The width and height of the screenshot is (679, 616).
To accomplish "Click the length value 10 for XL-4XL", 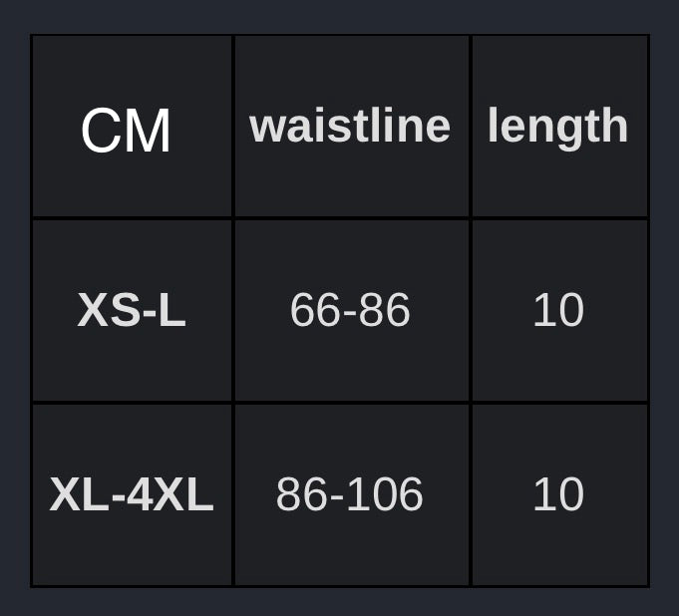I will tap(558, 494).
